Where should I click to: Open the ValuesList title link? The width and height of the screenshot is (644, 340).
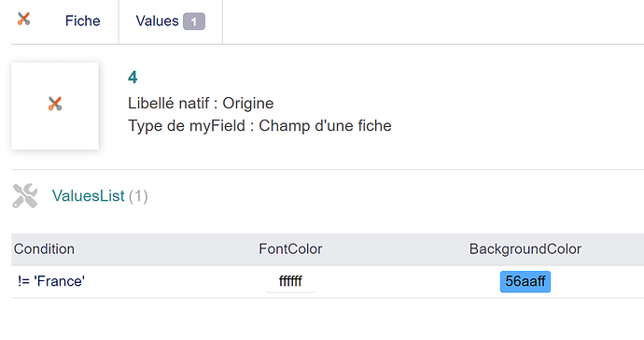coord(89,196)
